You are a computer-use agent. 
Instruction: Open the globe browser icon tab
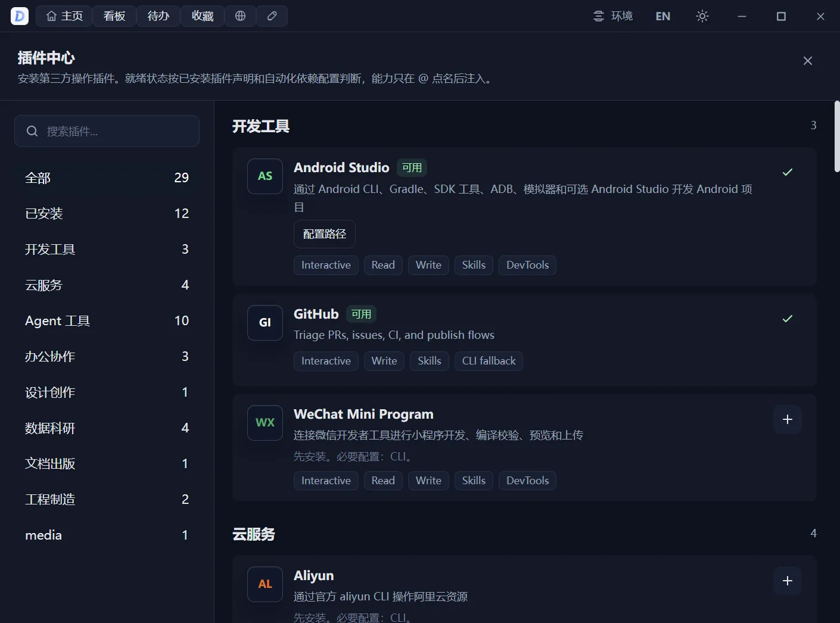[240, 16]
